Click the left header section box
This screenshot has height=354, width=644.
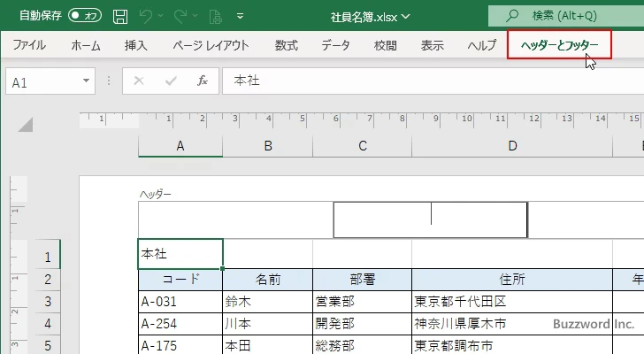[x=235, y=219]
